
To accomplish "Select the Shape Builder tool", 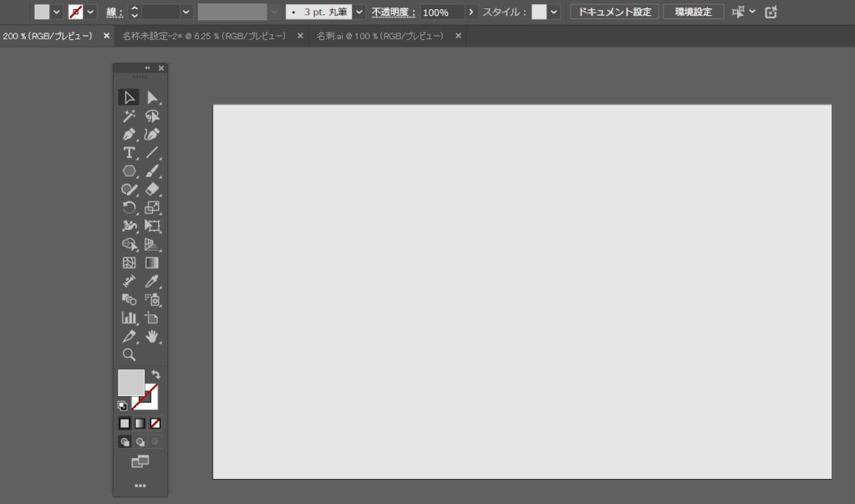I will (x=129, y=244).
